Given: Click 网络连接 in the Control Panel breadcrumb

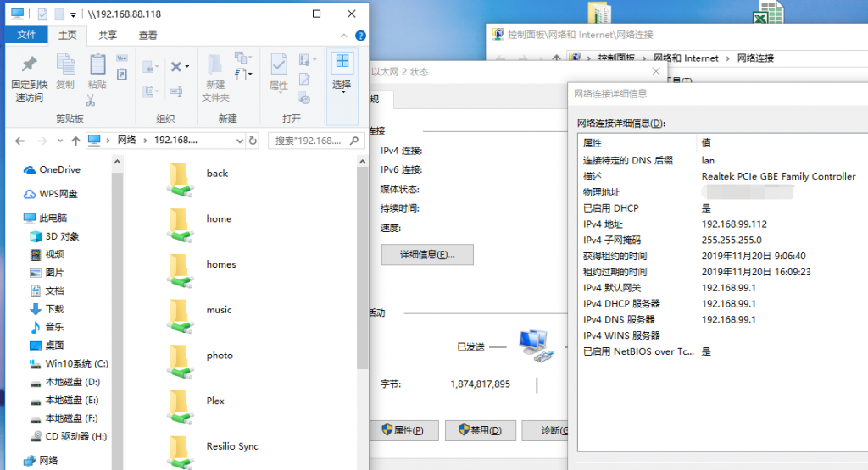Looking at the screenshot, I should pos(755,58).
